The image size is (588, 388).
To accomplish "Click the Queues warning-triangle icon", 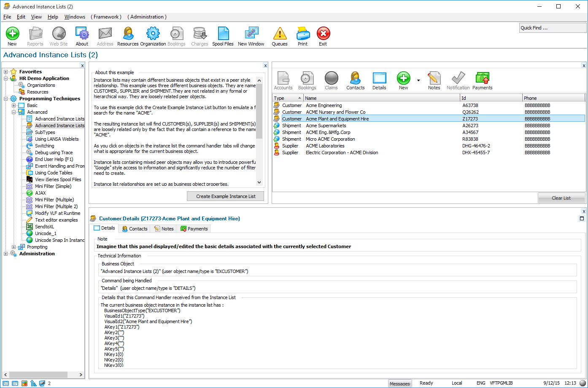I will click(x=279, y=33).
